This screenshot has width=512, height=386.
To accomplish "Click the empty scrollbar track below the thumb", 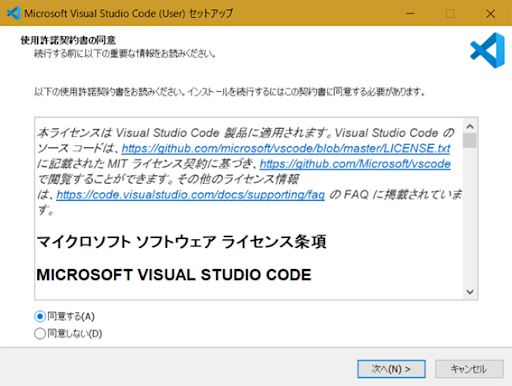I will [470, 216].
